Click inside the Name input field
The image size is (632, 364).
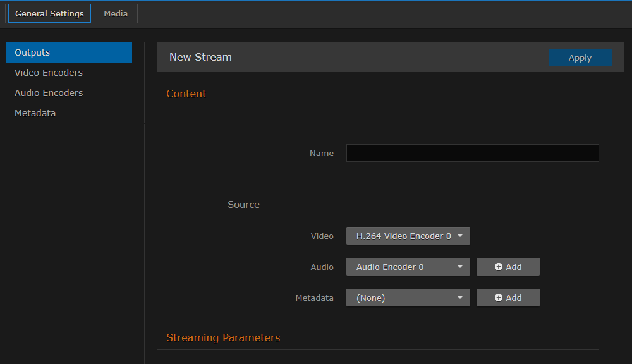coord(472,152)
